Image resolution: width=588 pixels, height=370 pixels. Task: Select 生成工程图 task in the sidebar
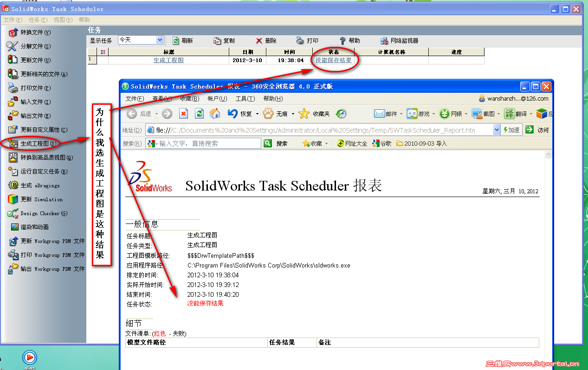coord(34,144)
